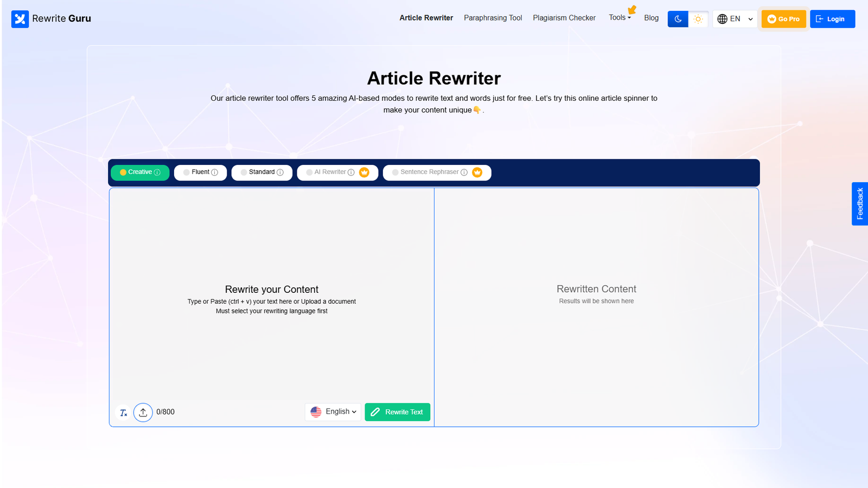Click the info icon on Sentence Rephraser
The height and width of the screenshot is (488, 868).
[x=464, y=172]
